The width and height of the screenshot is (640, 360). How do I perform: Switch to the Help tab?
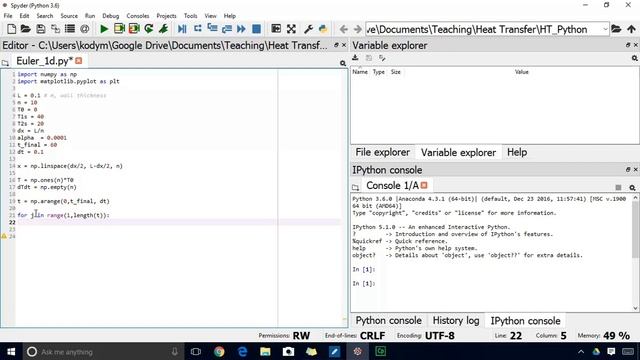(x=517, y=152)
